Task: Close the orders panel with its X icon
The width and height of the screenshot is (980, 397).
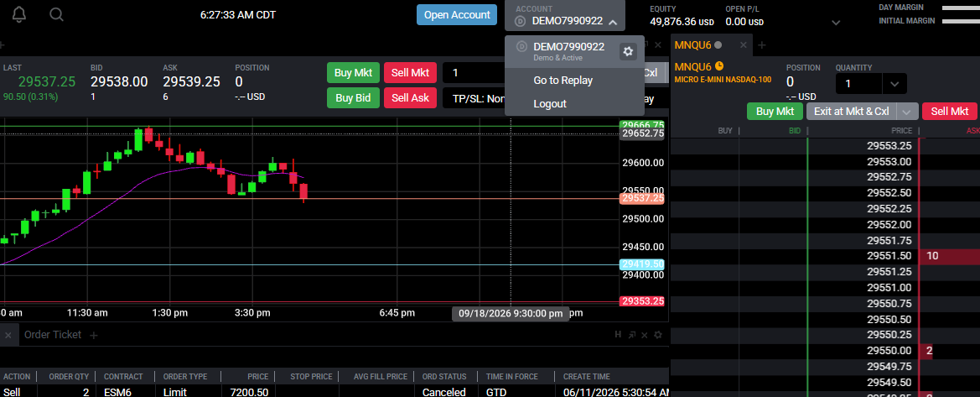Action: tap(645, 335)
